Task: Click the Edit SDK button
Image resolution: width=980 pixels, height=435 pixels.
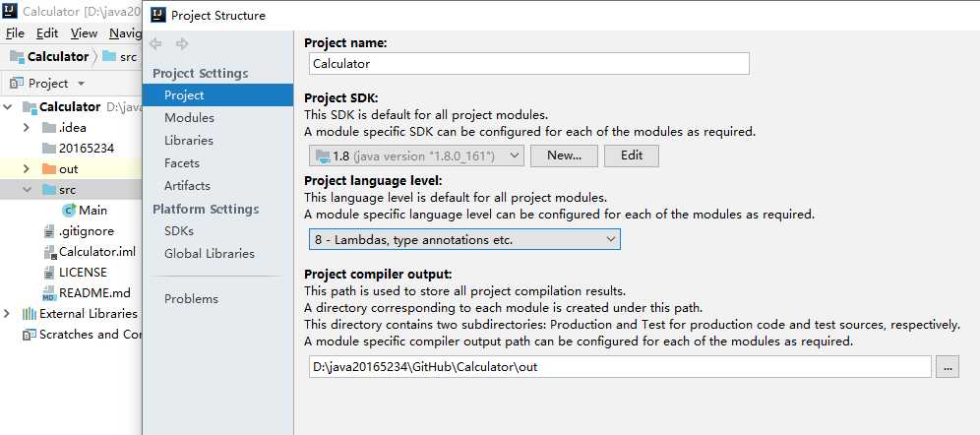Action: point(632,155)
